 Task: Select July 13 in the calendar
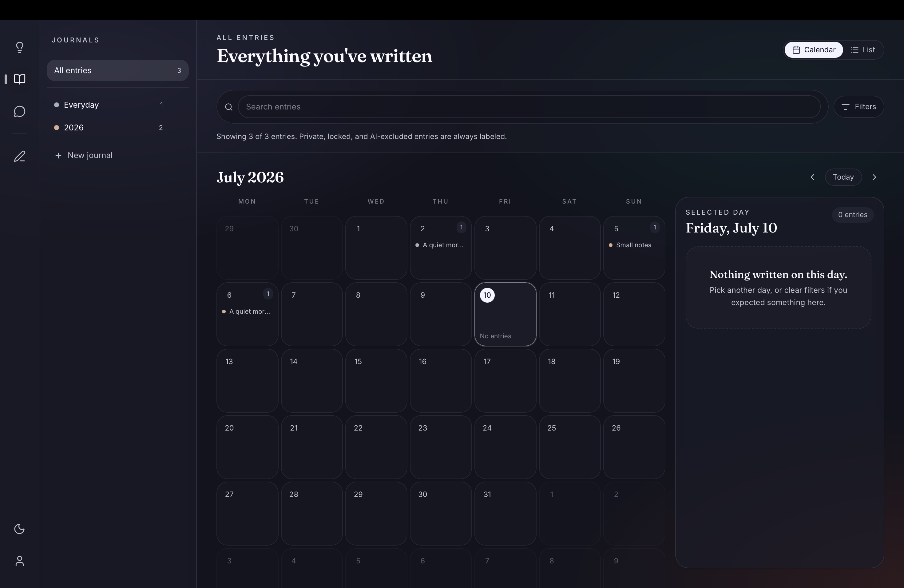coord(247,381)
